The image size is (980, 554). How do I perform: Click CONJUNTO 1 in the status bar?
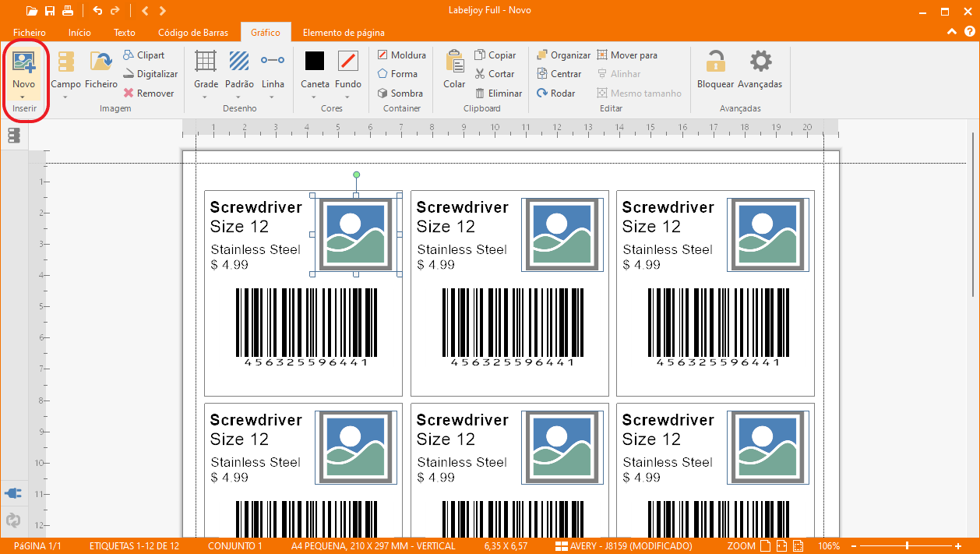(x=235, y=545)
